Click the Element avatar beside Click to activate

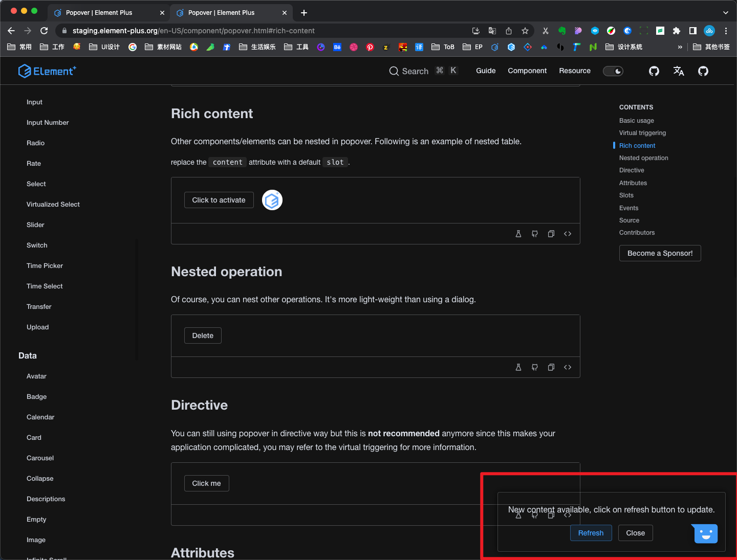pyautogui.click(x=272, y=200)
